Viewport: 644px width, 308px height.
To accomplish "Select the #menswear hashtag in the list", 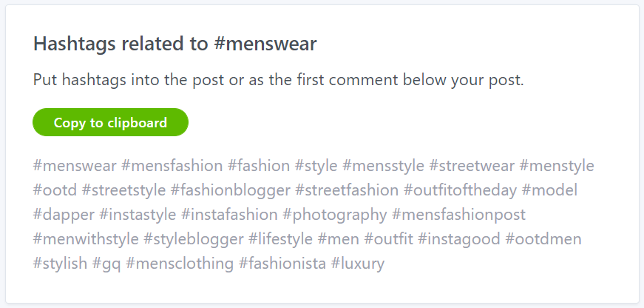I will pyautogui.click(x=75, y=166).
